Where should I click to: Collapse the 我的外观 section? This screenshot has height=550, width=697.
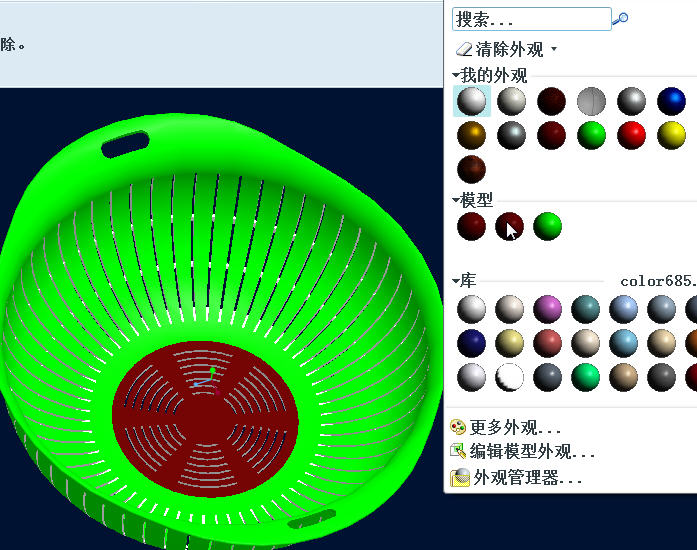coord(456,75)
